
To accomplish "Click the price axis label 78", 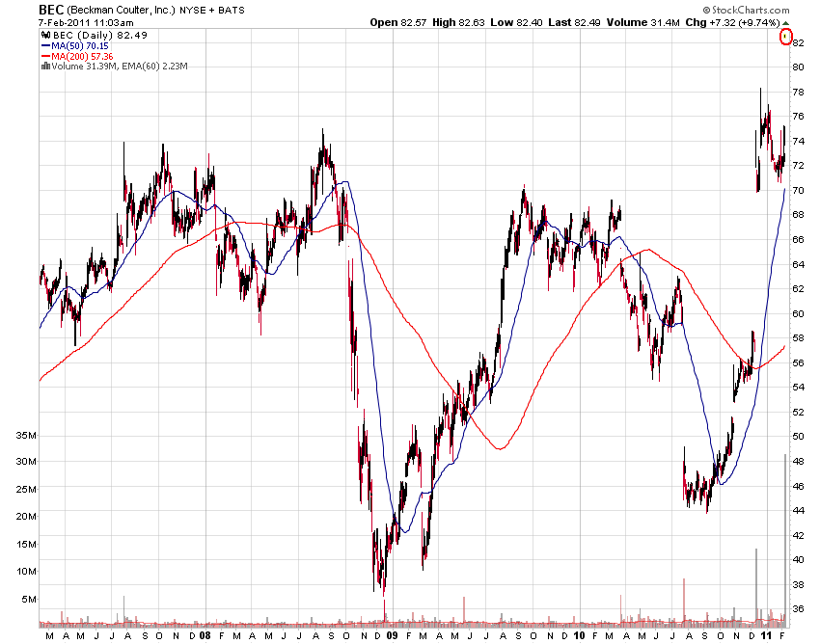I will coord(798,92).
